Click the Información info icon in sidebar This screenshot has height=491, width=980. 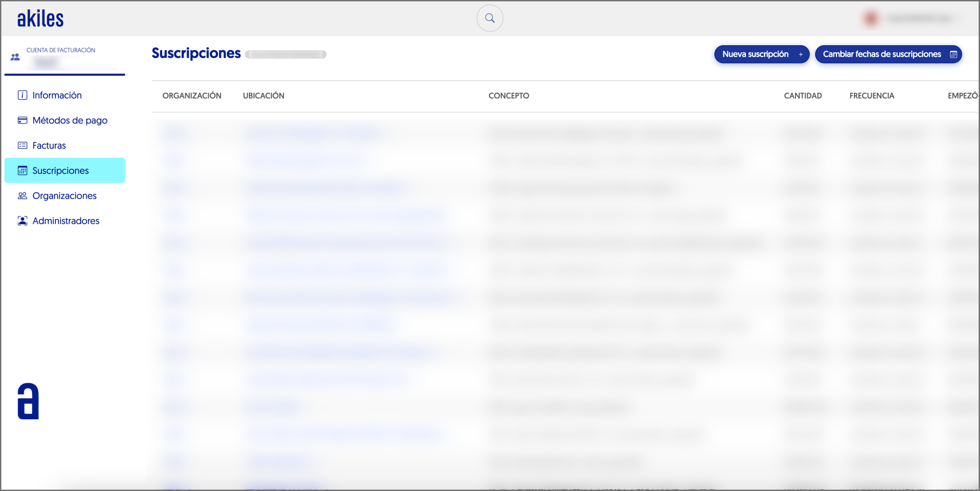click(x=22, y=95)
